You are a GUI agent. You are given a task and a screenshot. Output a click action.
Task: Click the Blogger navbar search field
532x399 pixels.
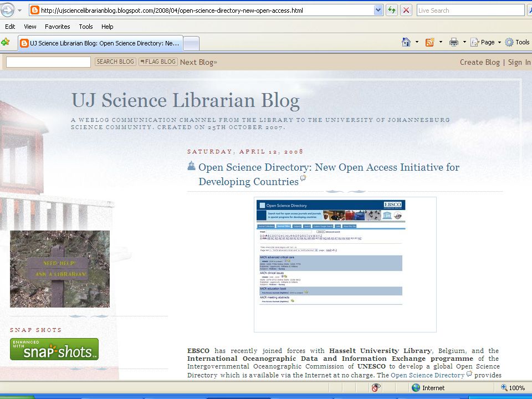tap(49, 62)
